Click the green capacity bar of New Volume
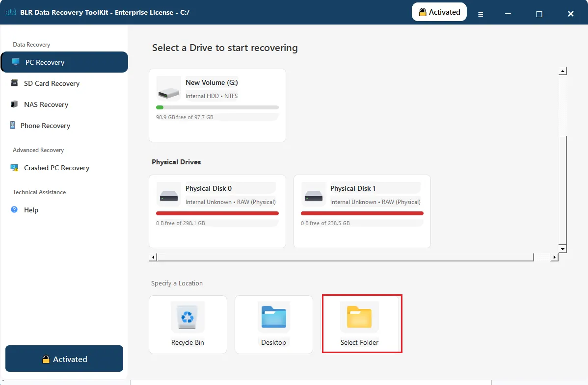Viewport: 588px width, 385px height. [x=160, y=107]
